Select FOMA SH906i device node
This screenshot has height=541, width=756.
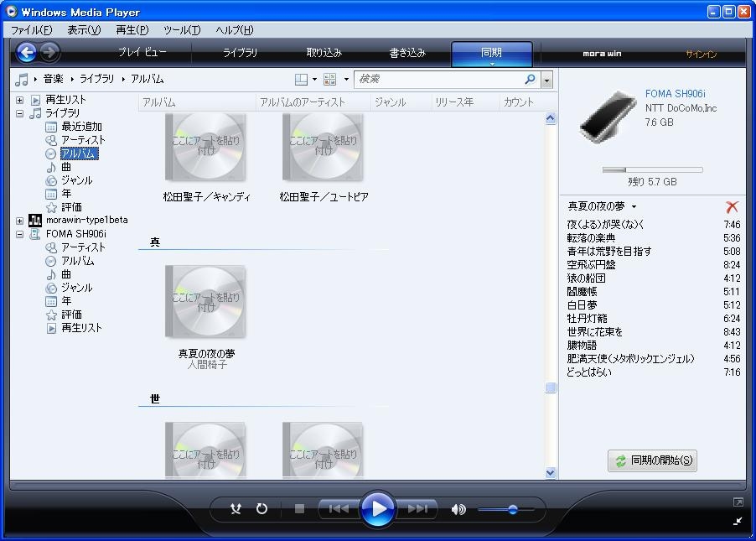[75, 233]
